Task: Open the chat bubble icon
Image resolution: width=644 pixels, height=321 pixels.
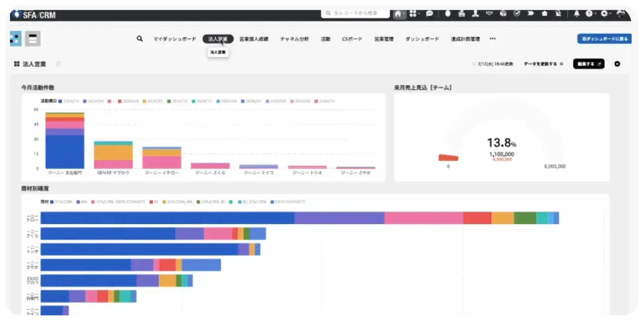Action: [x=429, y=14]
